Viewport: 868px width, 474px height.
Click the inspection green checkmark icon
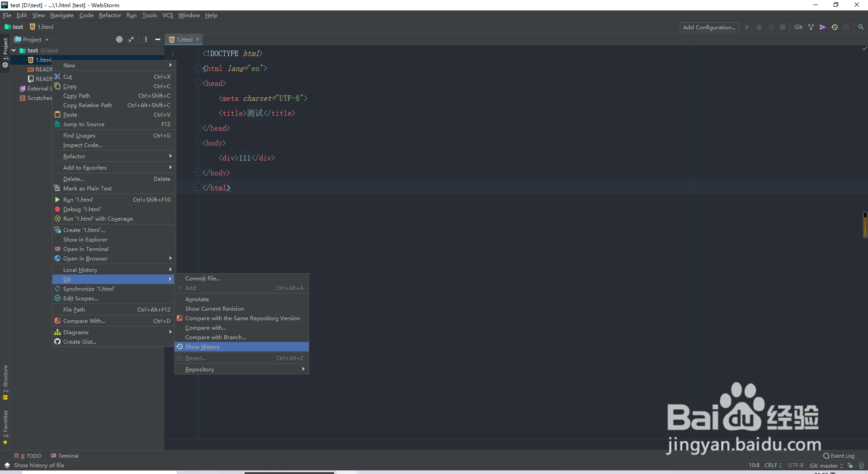point(864,48)
